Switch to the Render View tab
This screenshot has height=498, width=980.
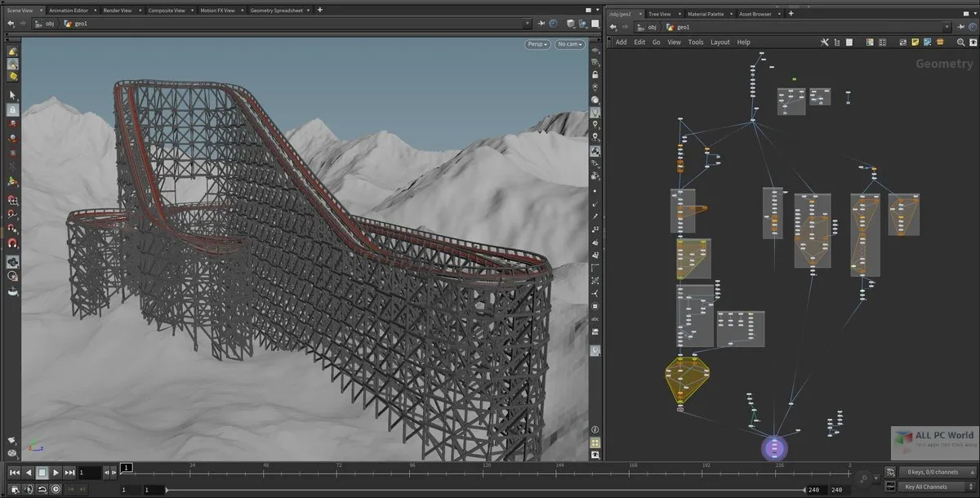119,10
